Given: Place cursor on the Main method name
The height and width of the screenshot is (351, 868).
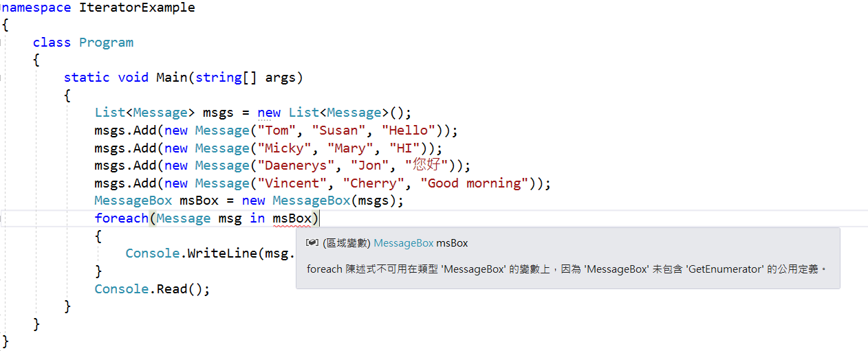Looking at the screenshot, I should pyautogui.click(x=171, y=78).
